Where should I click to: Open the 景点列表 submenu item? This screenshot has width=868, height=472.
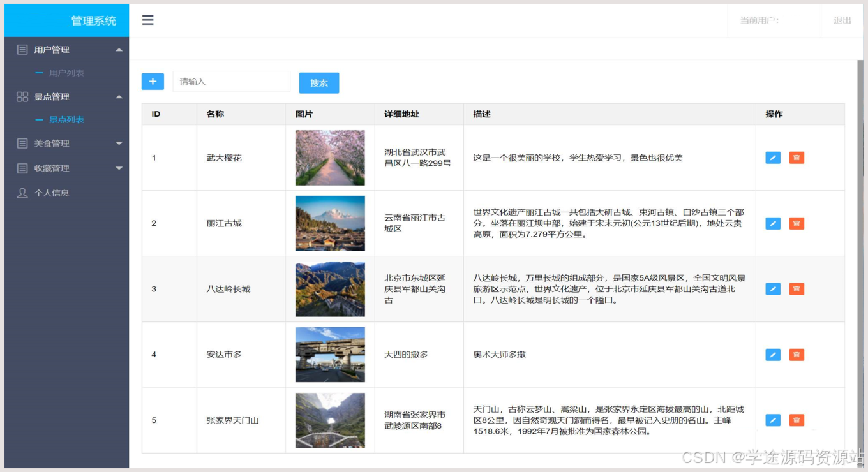[x=66, y=119]
